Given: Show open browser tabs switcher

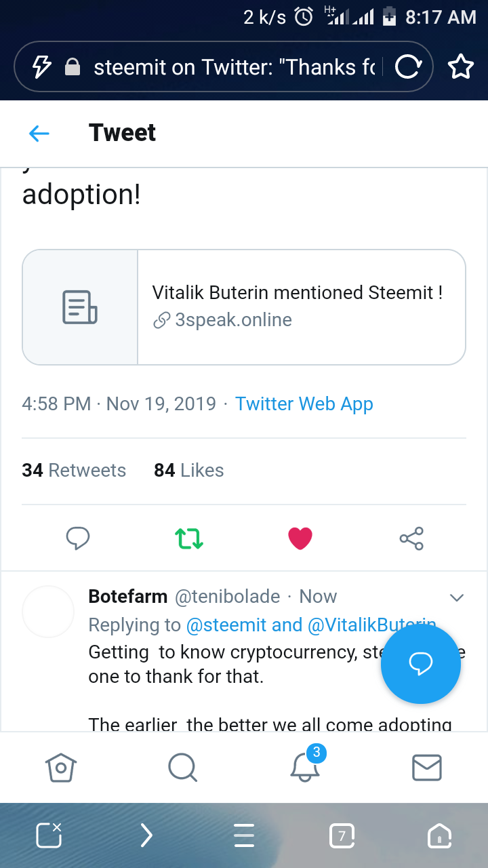Looking at the screenshot, I should tap(342, 836).
